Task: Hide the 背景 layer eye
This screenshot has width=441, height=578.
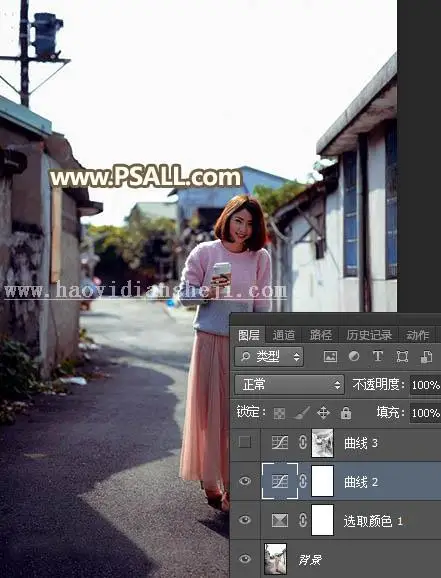Action: coord(244,559)
